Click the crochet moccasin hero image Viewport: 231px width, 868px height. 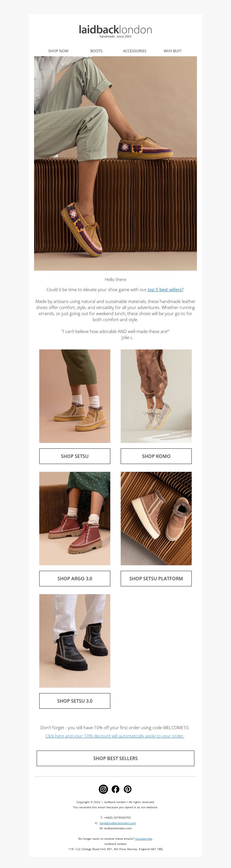click(115, 163)
